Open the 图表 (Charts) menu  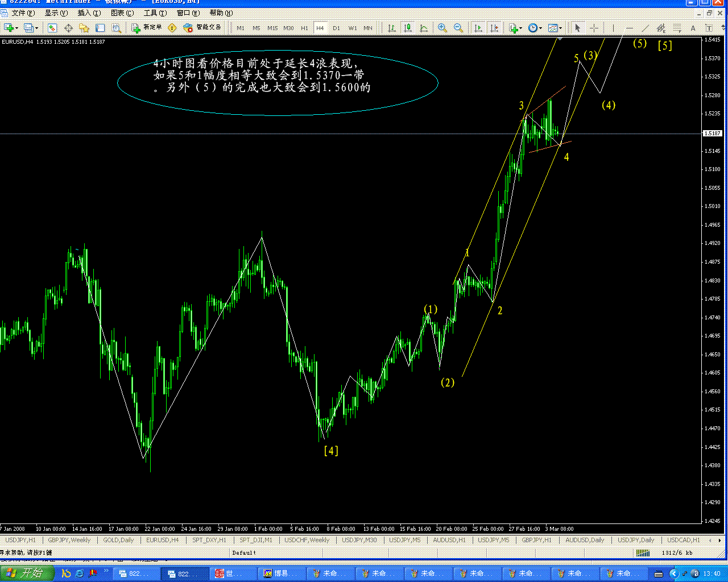pos(122,13)
